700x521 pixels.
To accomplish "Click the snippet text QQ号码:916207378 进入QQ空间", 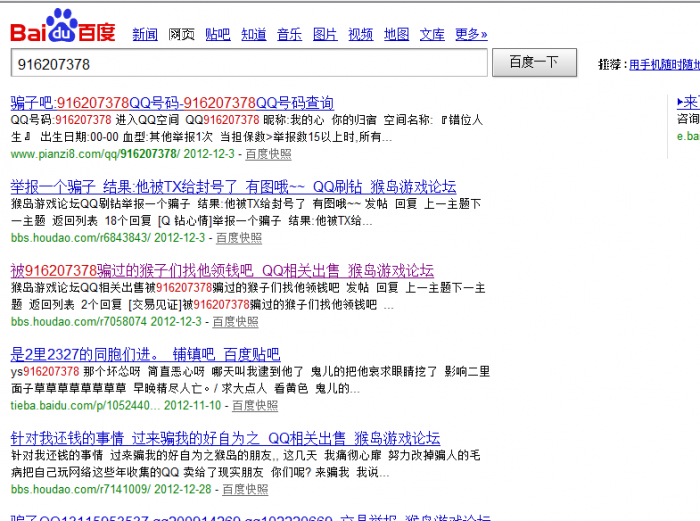I will tap(95, 120).
